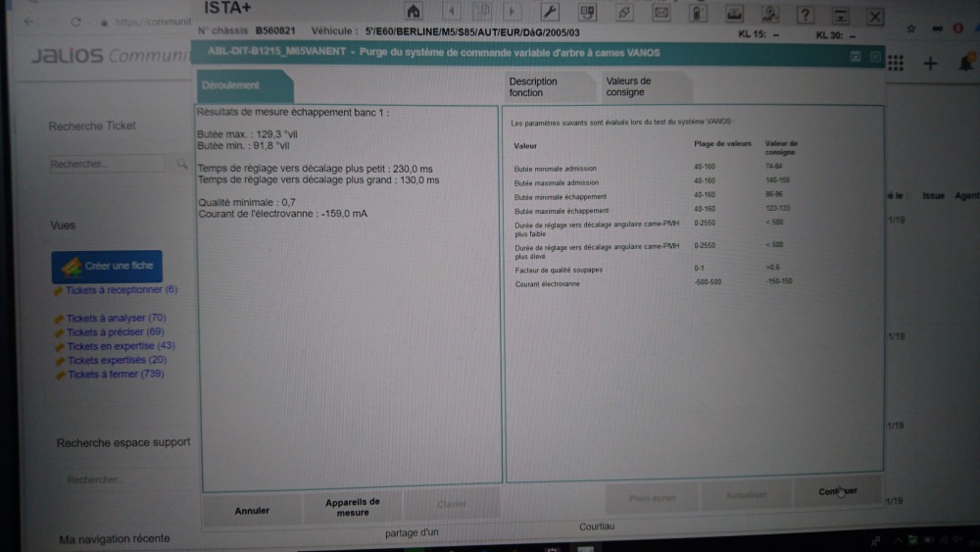Click the Créer une fiche button in Jalios

[x=107, y=267]
